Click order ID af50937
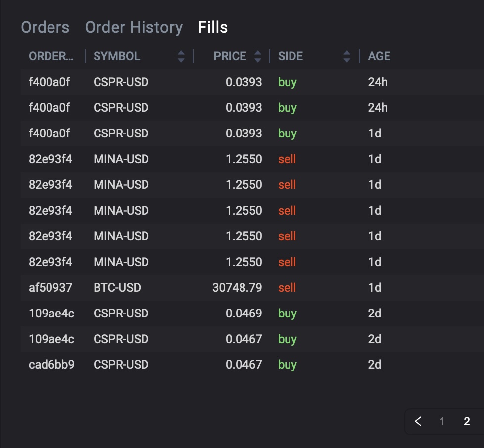Viewport: 484px width, 448px height. pyautogui.click(x=50, y=288)
